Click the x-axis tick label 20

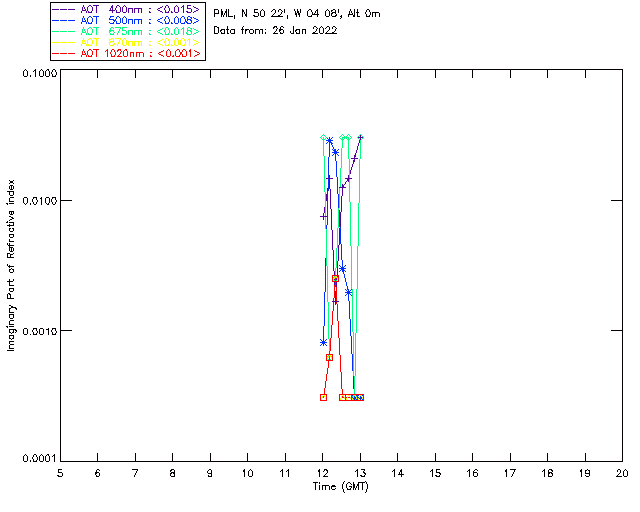click(x=622, y=473)
